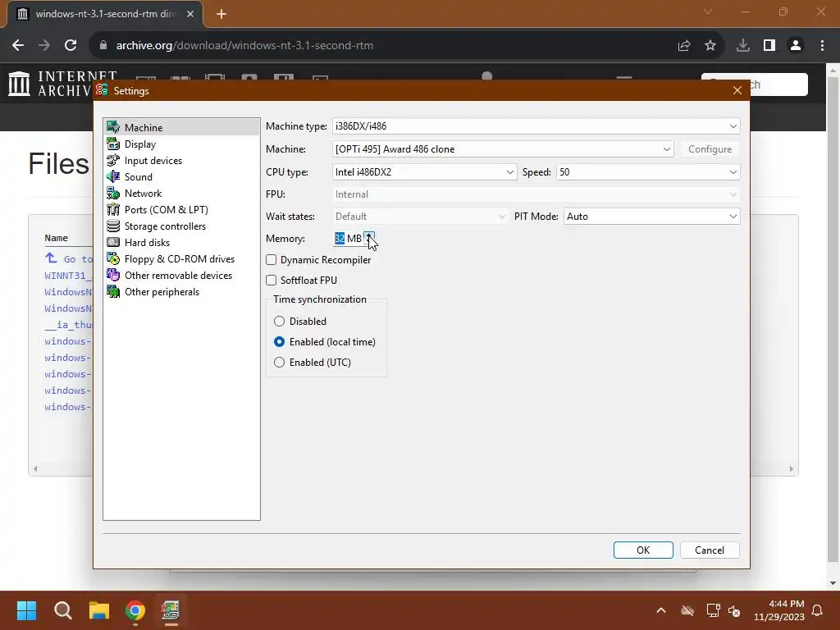Image resolution: width=840 pixels, height=630 pixels.
Task: Open the __ia_thu file link
Action: click(69, 325)
